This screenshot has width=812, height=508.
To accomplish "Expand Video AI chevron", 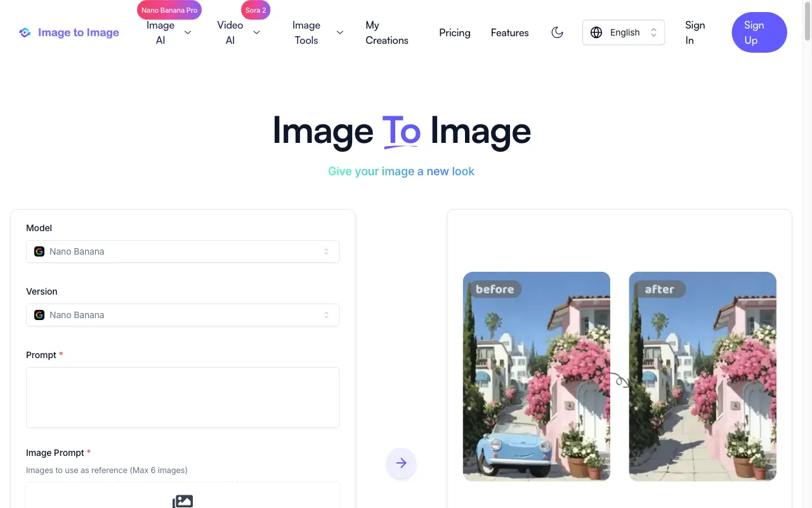I will 256,32.
